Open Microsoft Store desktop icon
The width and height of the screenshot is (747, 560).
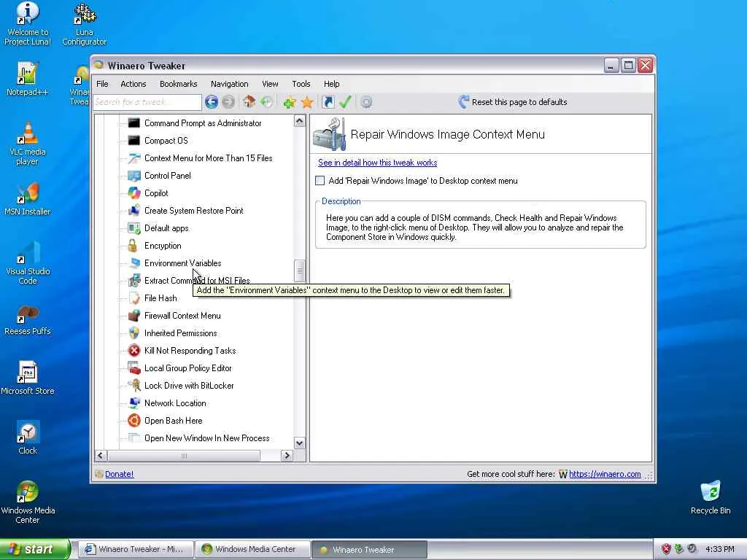pyautogui.click(x=27, y=378)
